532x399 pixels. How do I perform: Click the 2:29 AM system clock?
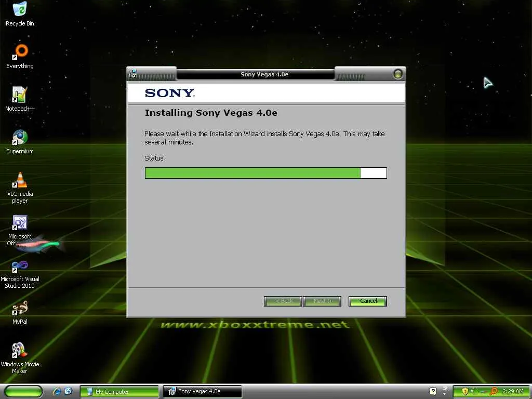pyautogui.click(x=513, y=391)
